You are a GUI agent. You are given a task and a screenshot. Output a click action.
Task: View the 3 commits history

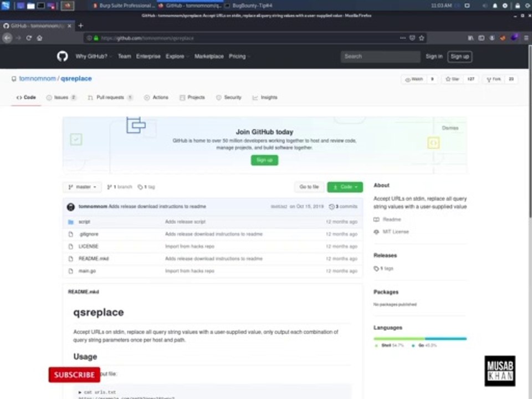pos(344,207)
